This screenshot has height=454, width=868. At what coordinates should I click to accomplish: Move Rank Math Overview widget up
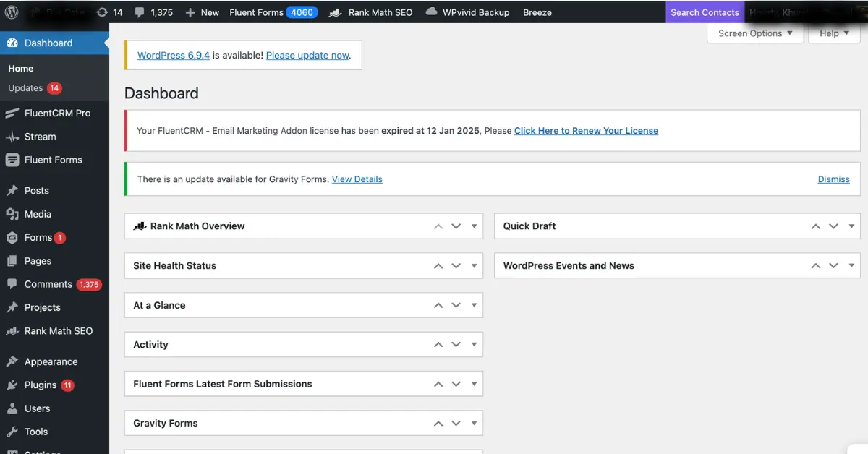tap(438, 226)
